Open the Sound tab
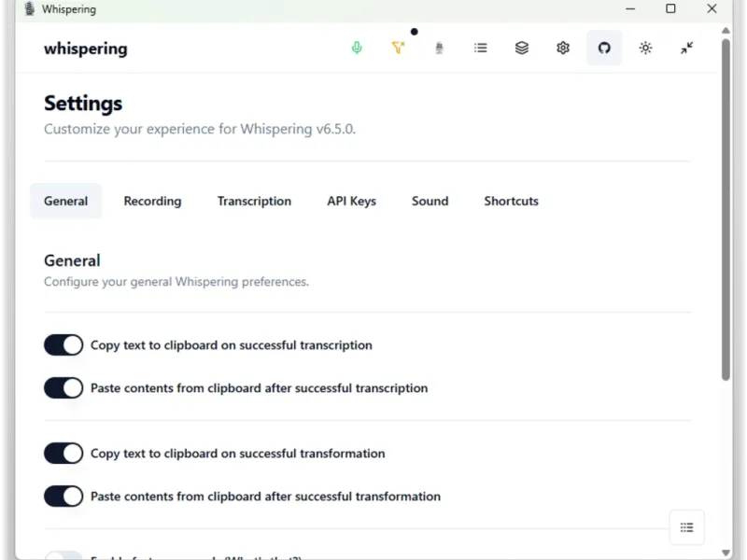This screenshot has width=747, height=560. click(430, 201)
